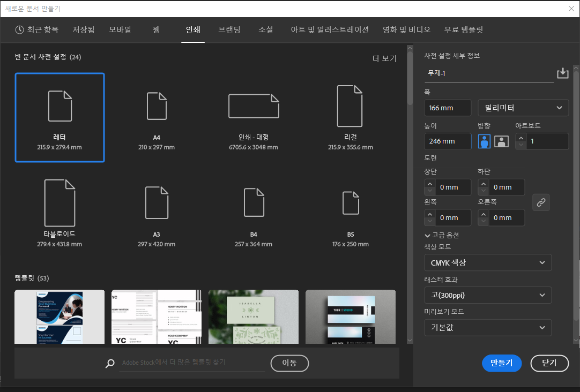Click the search magnifier icon for Adobe Stock
This screenshot has height=392, width=580.
110,364
